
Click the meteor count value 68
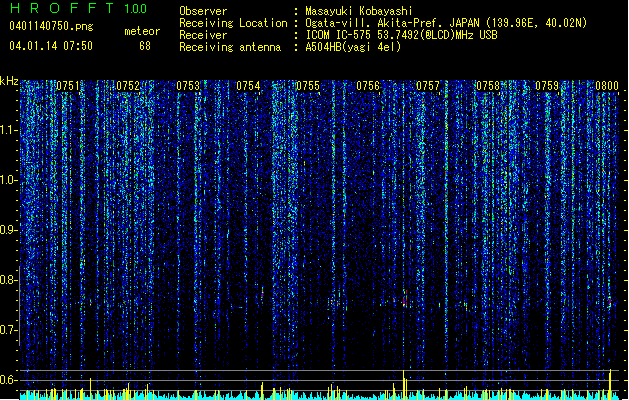pyautogui.click(x=145, y=46)
